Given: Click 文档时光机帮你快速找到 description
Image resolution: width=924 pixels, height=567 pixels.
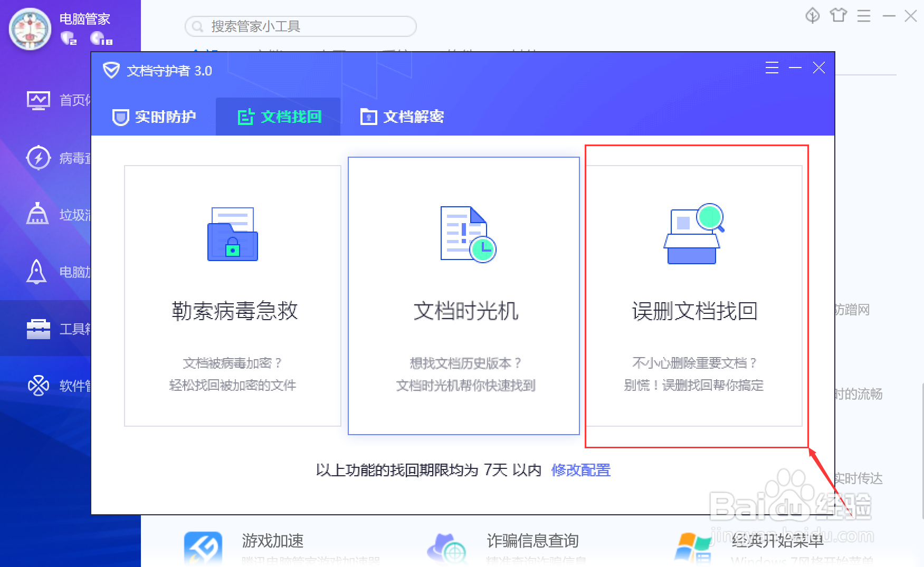Looking at the screenshot, I should (466, 386).
